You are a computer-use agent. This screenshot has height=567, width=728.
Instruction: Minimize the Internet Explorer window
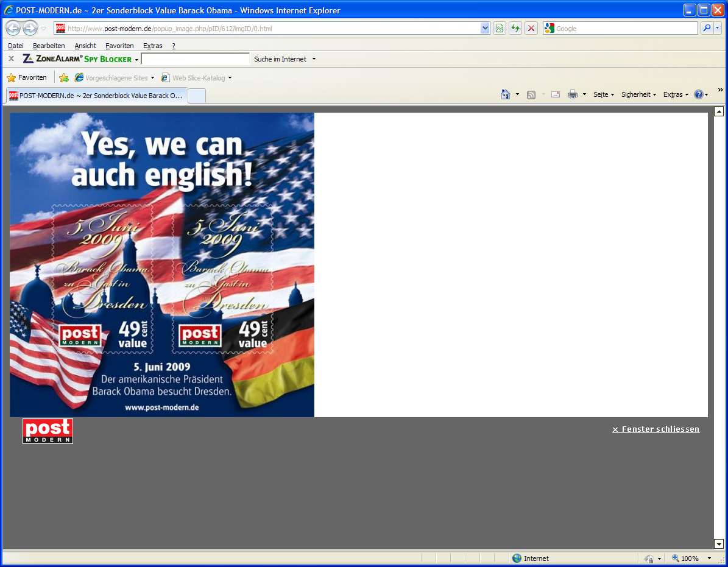pyautogui.click(x=690, y=10)
